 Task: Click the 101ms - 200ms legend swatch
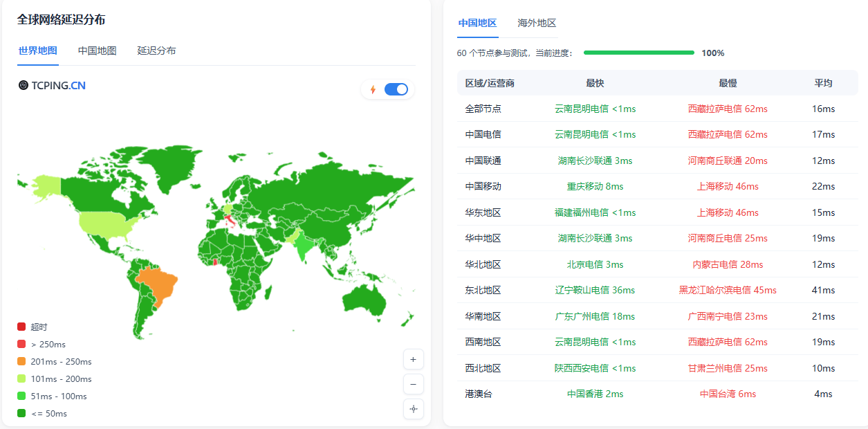click(21, 378)
